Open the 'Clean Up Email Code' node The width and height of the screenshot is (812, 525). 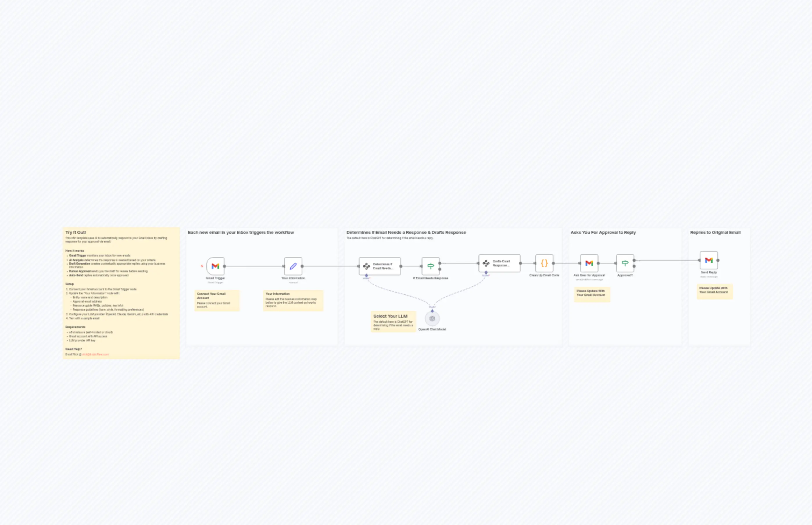click(544, 263)
